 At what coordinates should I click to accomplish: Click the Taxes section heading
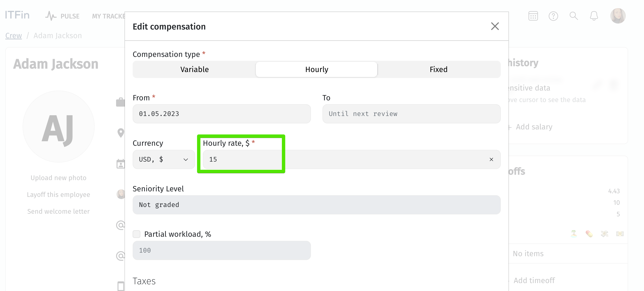tap(144, 281)
